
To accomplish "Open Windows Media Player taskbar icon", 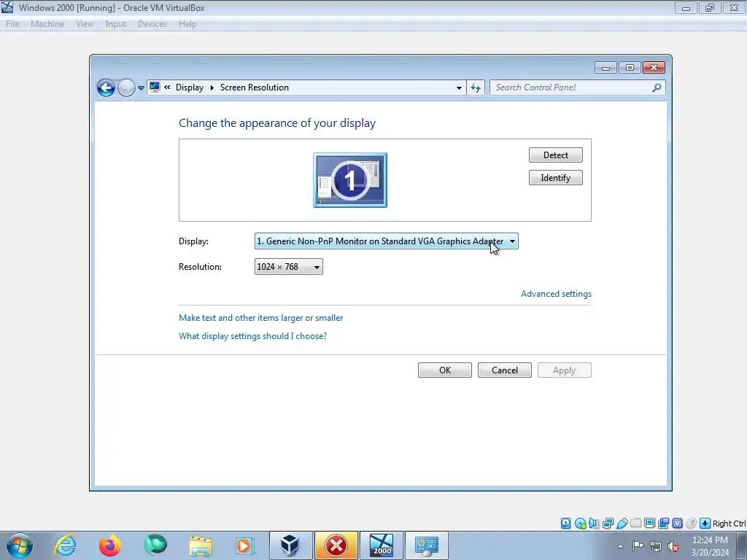I will [245, 545].
